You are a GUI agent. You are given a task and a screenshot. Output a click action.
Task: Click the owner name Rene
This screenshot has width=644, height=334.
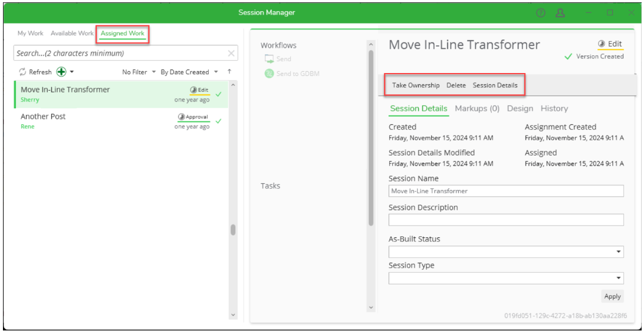pyautogui.click(x=28, y=127)
